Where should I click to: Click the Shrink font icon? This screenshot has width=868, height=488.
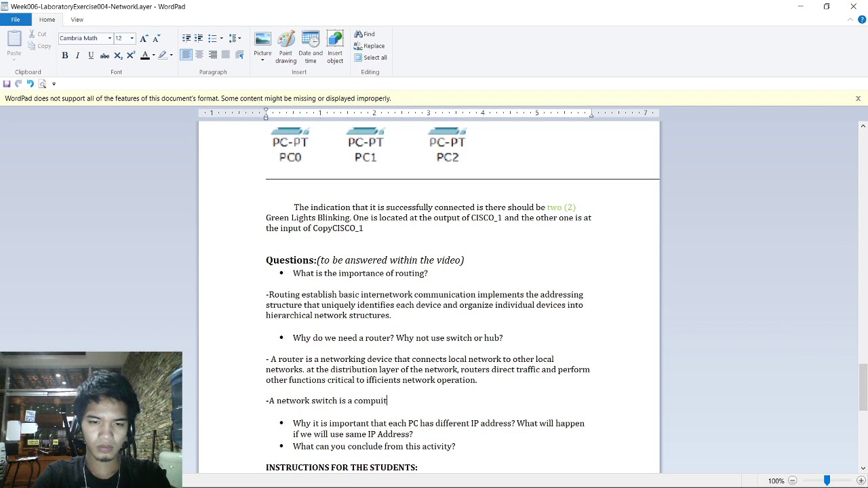156,38
